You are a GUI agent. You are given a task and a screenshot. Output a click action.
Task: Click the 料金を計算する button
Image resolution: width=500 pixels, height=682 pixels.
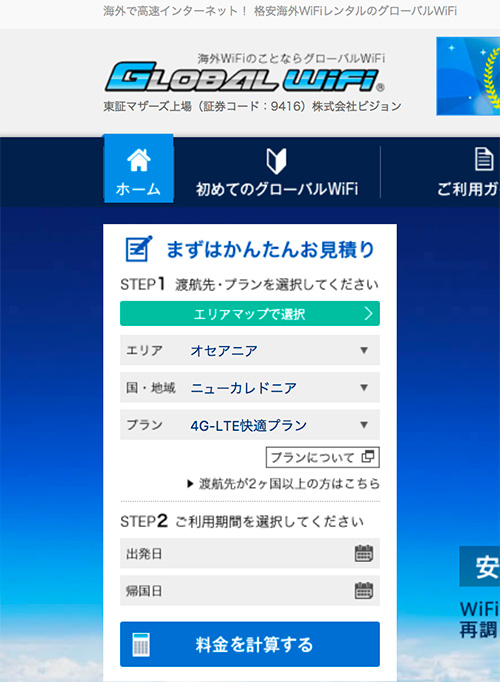coord(250,644)
